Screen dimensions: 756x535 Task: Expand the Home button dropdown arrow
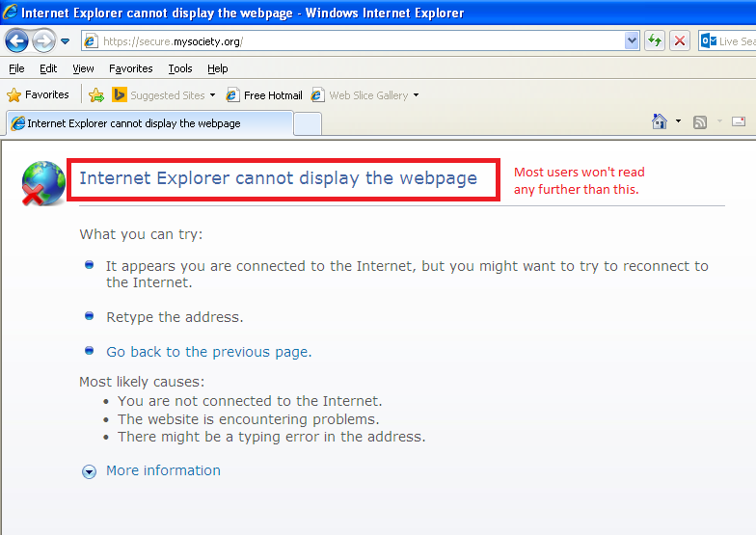[679, 121]
